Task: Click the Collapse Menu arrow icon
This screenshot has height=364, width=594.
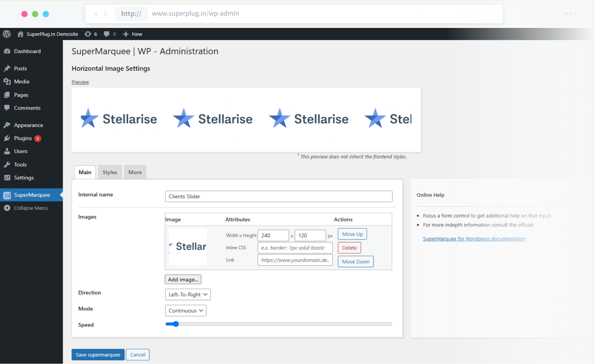Action: [7, 208]
